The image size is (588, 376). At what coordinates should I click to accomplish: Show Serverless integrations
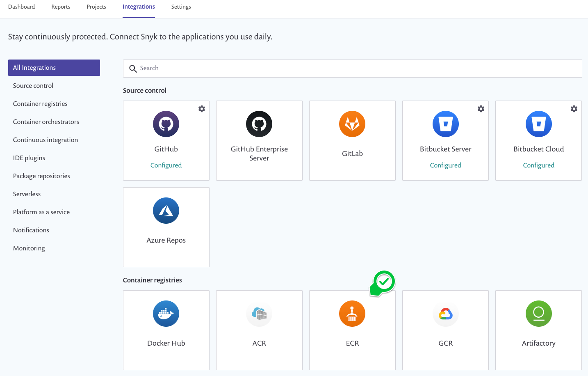[x=27, y=194]
